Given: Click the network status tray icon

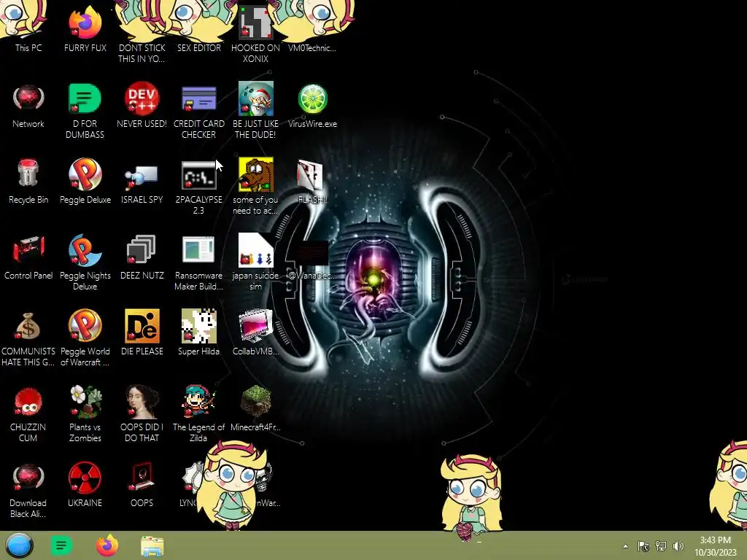Looking at the screenshot, I should pyautogui.click(x=661, y=546).
